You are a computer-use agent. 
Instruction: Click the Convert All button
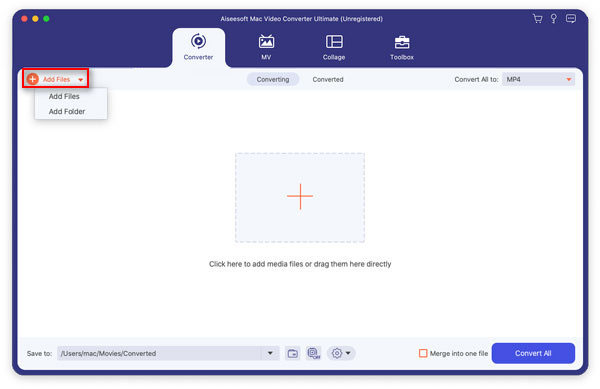533,353
